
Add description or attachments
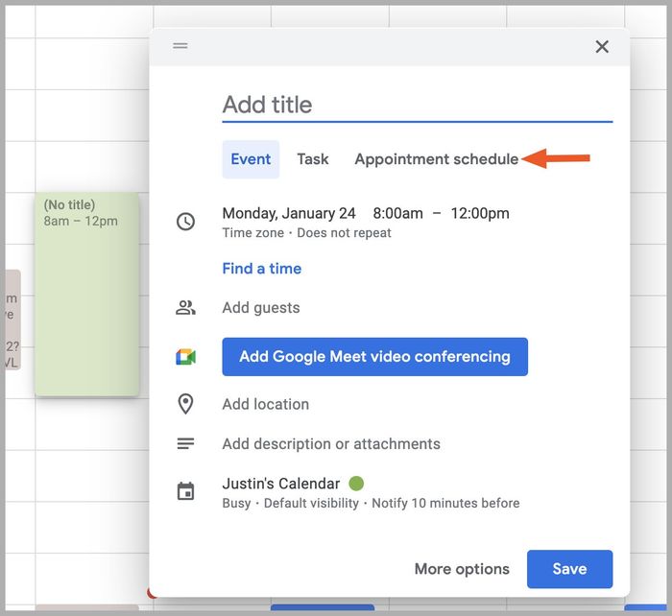point(331,444)
